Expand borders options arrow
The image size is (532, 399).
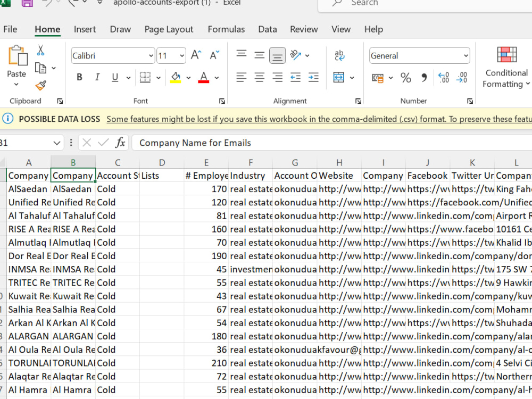coord(159,78)
